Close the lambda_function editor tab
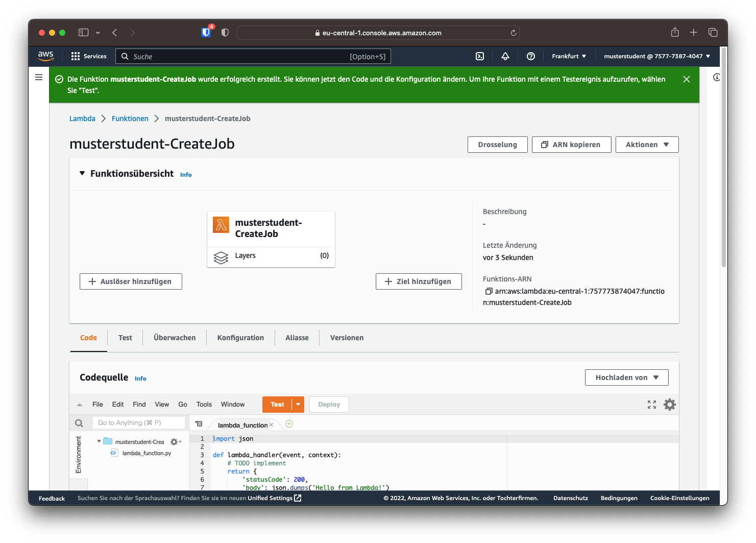756x543 pixels. pyautogui.click(x=272, y=425)
